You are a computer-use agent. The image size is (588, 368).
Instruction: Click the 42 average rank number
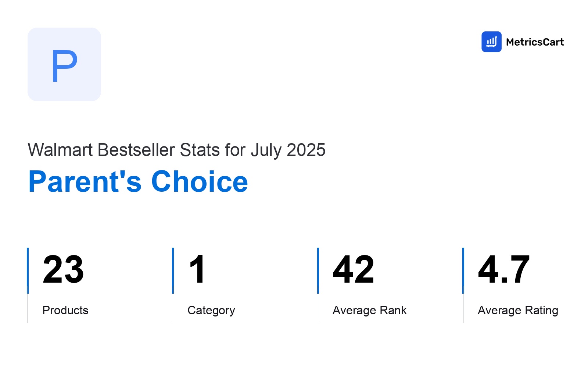[354, 270]
